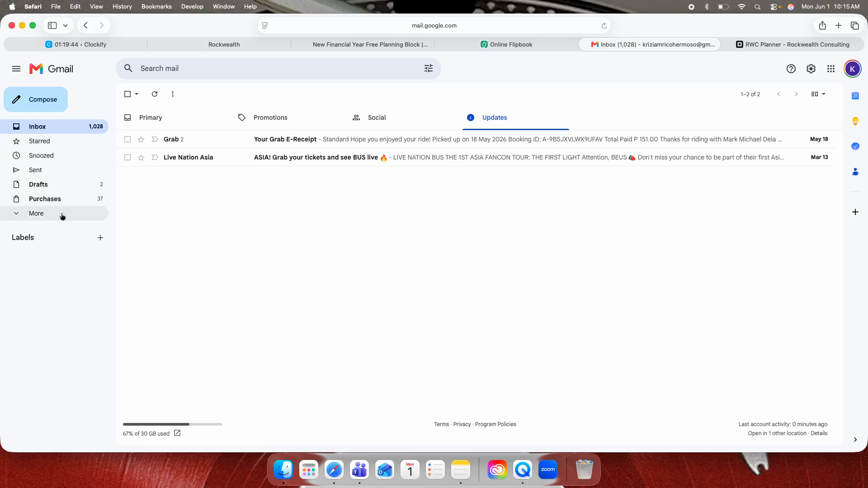Open Google Tasks side panel icon
868x488 pixels.
point(855,146)
